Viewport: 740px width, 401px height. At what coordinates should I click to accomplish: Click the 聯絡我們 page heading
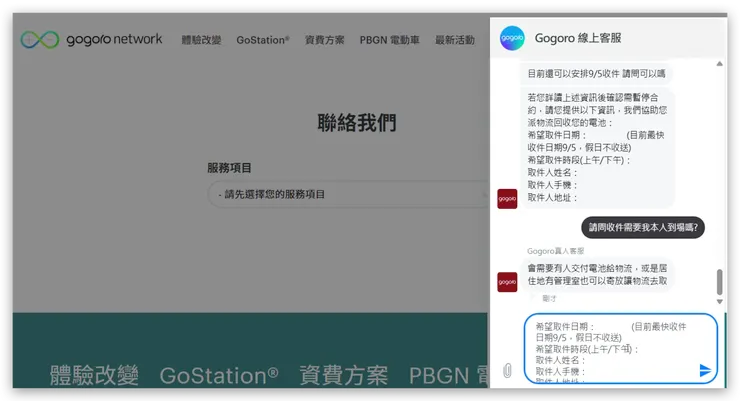coord(357,123)
